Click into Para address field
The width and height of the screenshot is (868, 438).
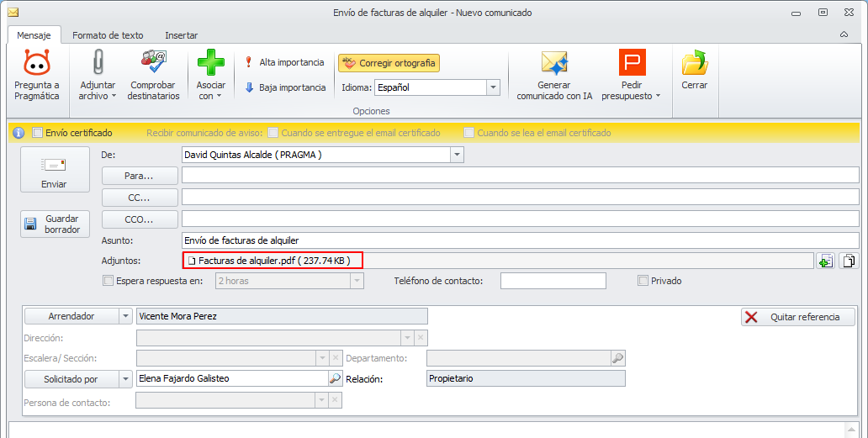click(x=521, y=176)
